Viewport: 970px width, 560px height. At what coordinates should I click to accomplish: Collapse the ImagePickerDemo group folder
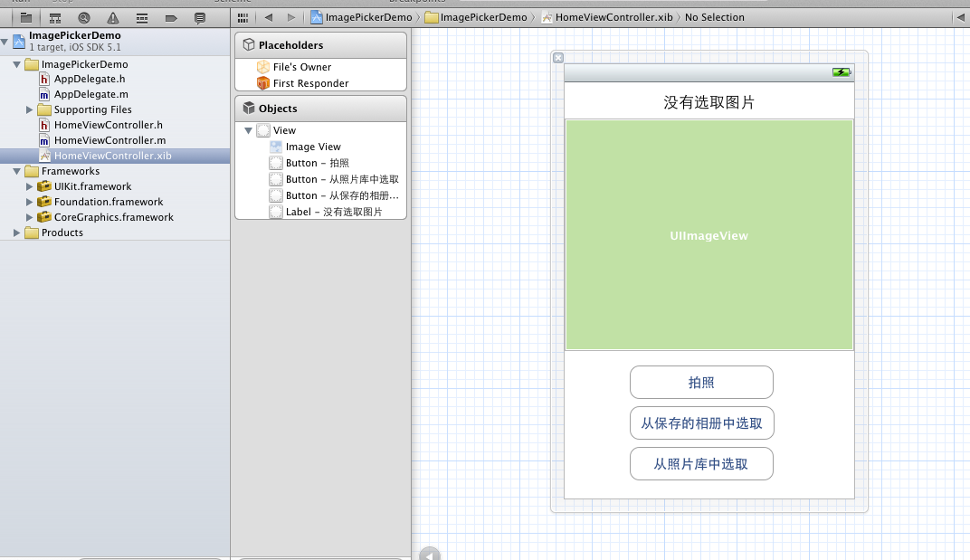point(16,64)
